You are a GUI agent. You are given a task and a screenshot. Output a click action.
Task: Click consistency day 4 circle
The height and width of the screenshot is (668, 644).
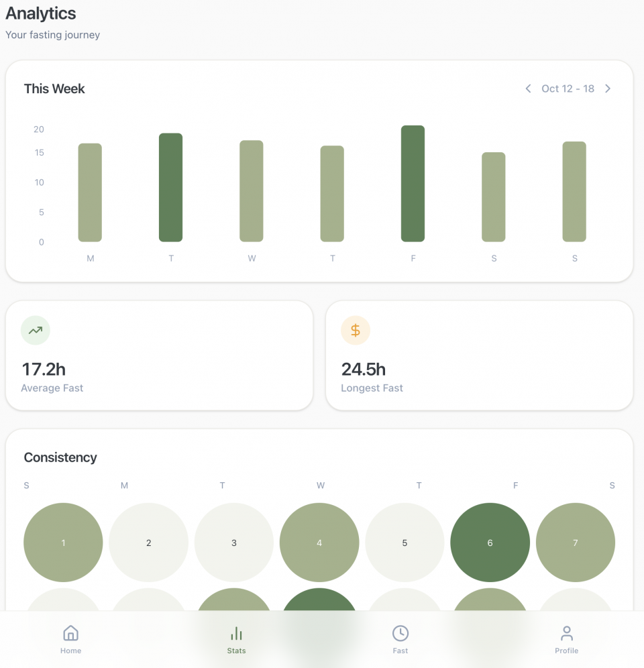tap(319, 543)
